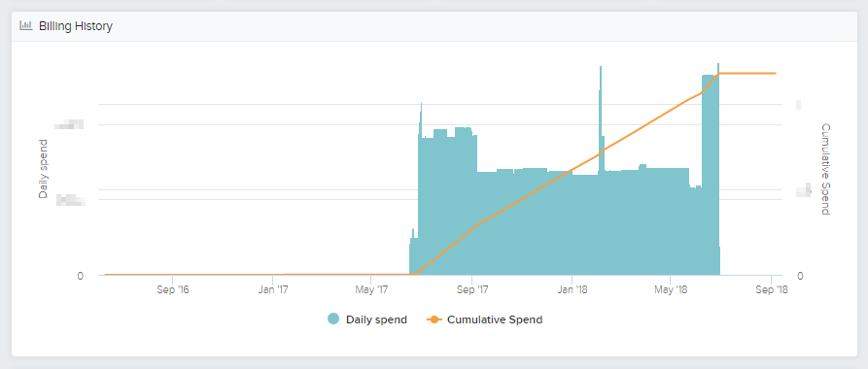Screen dimensions: 868x369
Task: Click the May '17 x-axis label
Action: click(371, 289)
